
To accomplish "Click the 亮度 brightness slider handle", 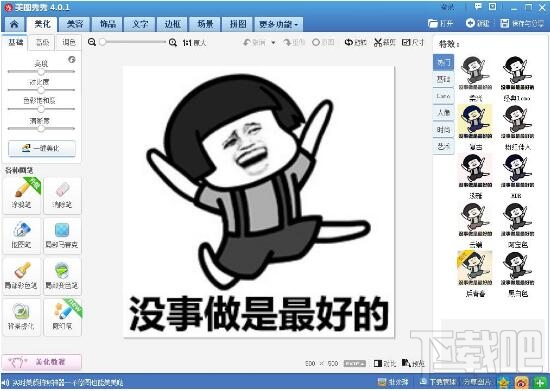I will pos(41,72).
